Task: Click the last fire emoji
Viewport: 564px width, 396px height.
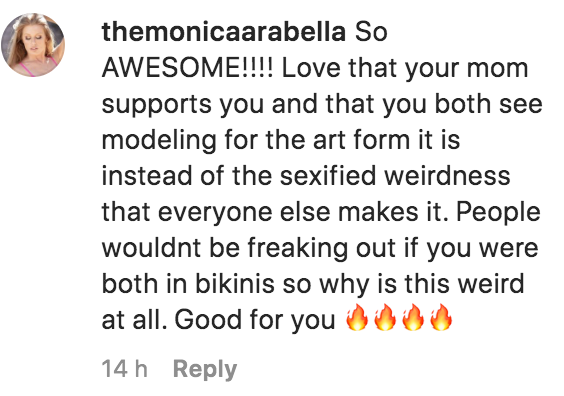Action: tap(441, 317)
